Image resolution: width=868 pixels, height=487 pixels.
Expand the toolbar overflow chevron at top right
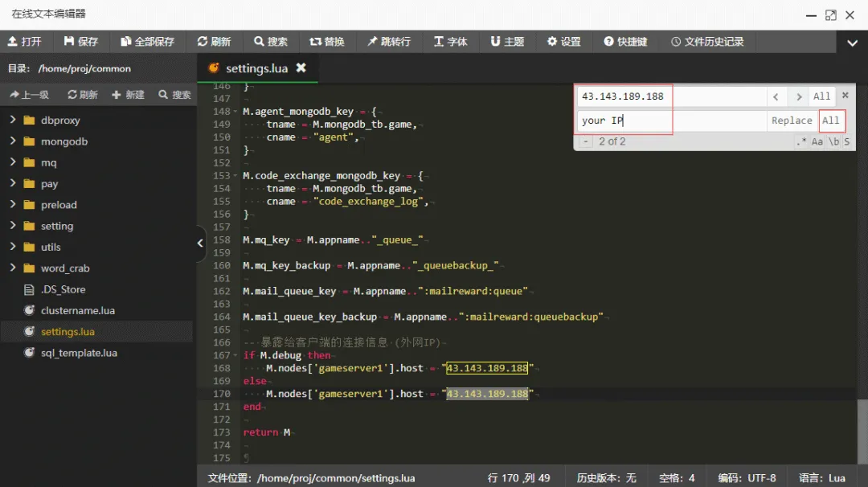[853, 43]
